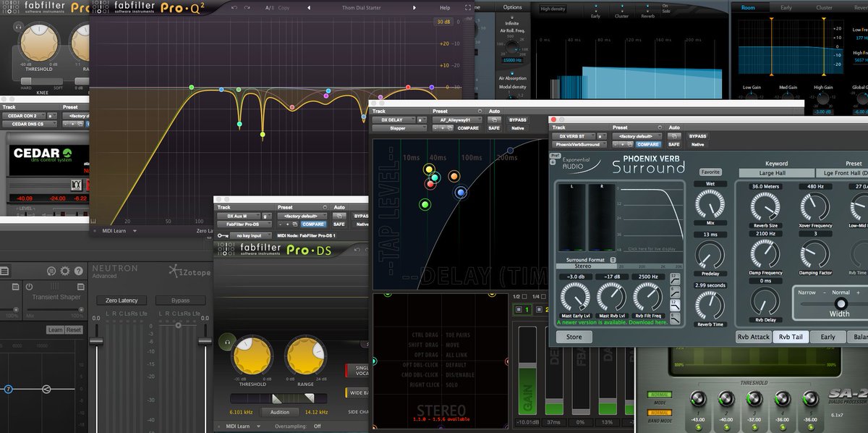
Task: Open the AF_Alleyway01 preset dropdown
Action: coord(457,119)
